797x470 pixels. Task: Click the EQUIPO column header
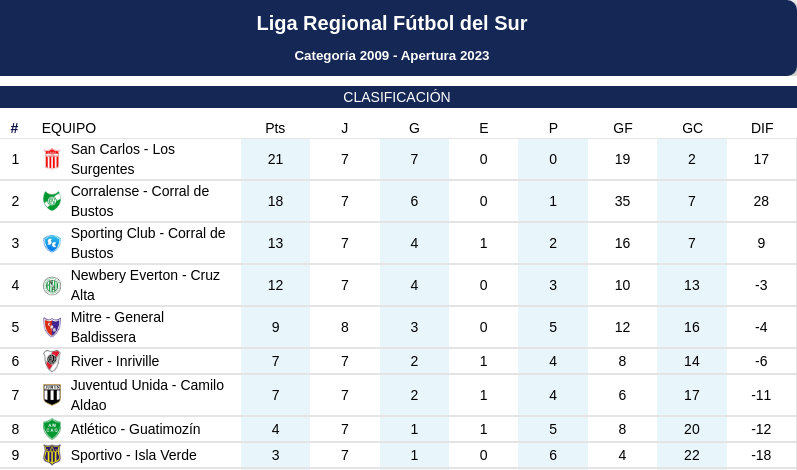(x=69, y=128)
